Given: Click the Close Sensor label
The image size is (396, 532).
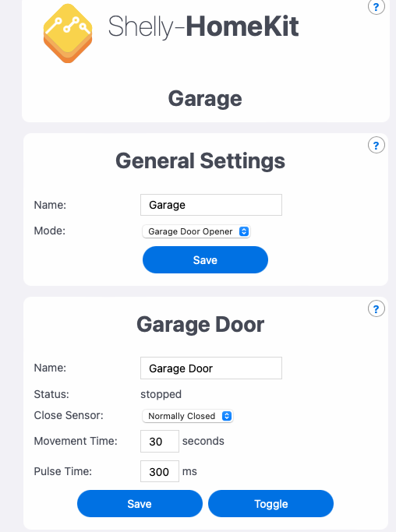Looking at the screenshot, I should click(x=69, y=415).
